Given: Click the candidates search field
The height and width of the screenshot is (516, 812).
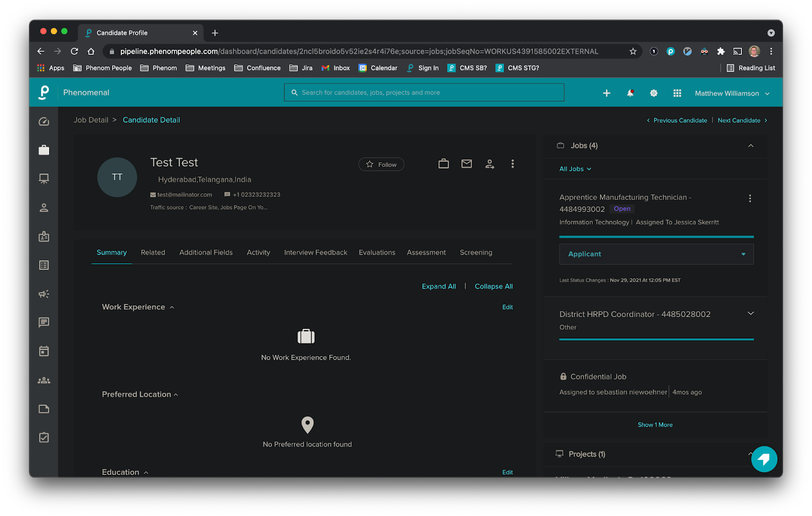Looking at the screenshot, I should (424, 92).
